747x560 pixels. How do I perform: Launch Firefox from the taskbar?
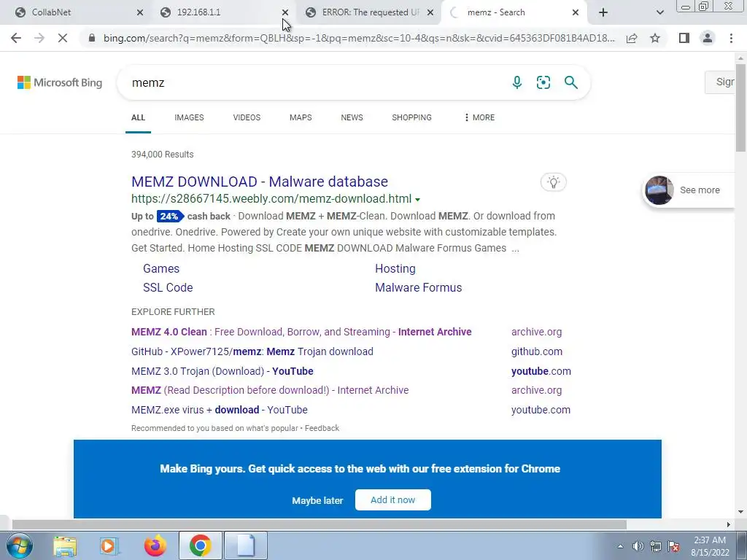coord(155,545)
